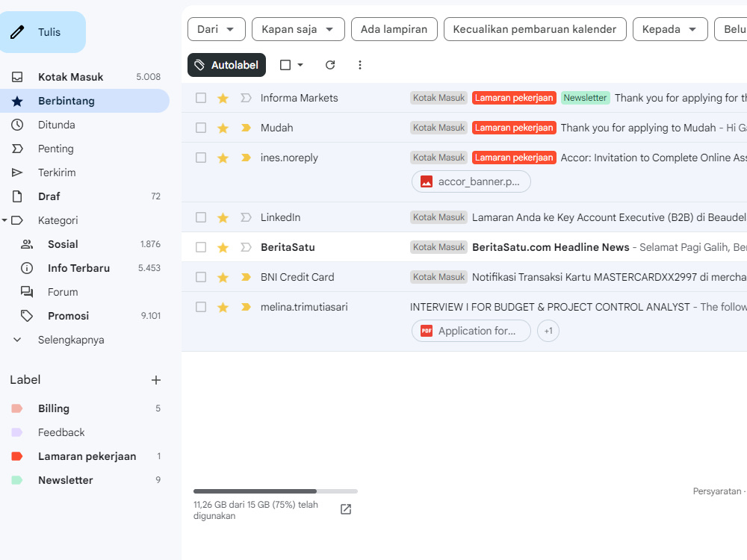The width and height of the screenshot is (747, 560).
Task: Click the Ditunda clock icon
Action: coord(17,125)
